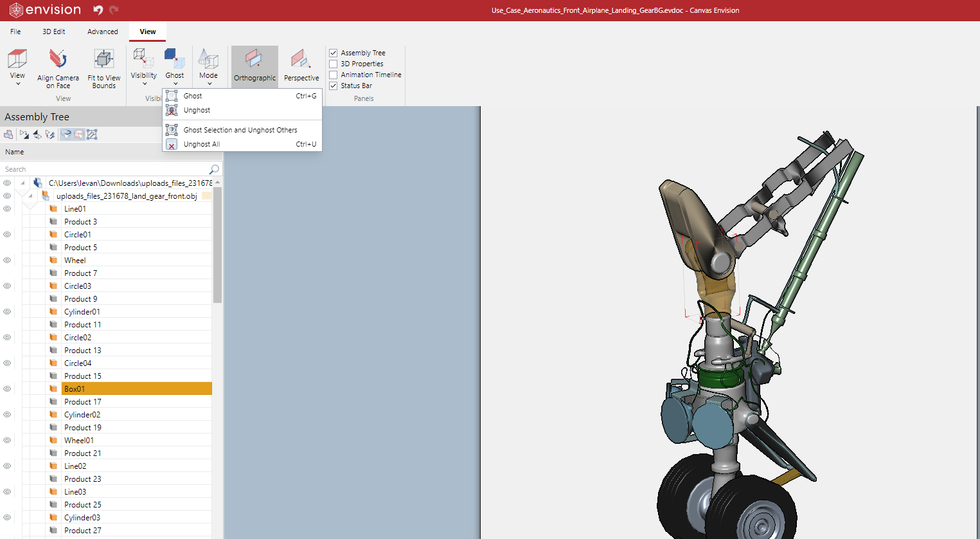Switch to the Advanced tab

point(103,32)
